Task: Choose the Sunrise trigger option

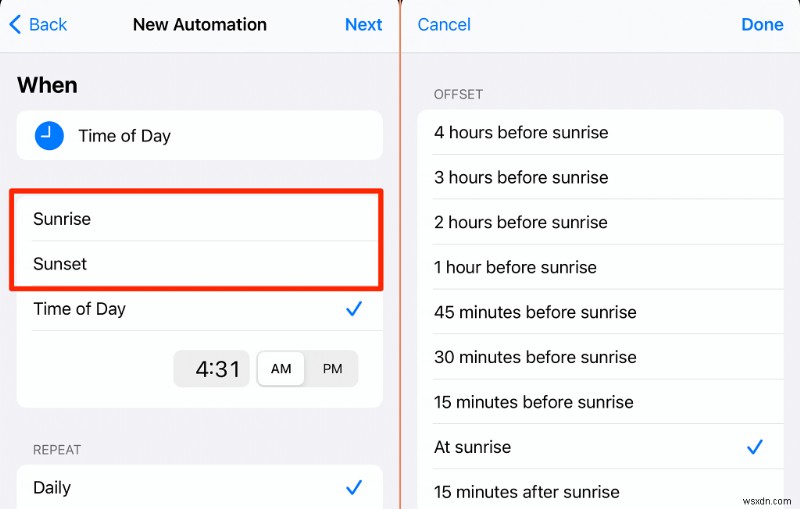Action: point(62,219)
